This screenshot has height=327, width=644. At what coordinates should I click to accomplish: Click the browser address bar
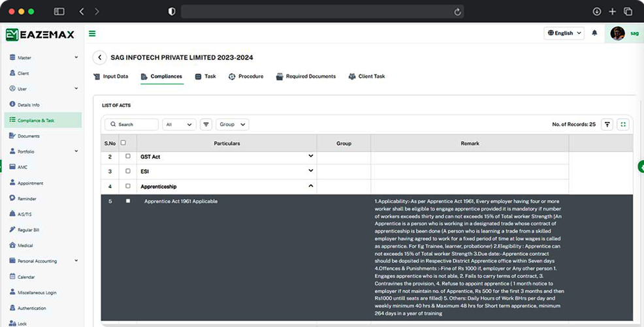tap(323, 12)
